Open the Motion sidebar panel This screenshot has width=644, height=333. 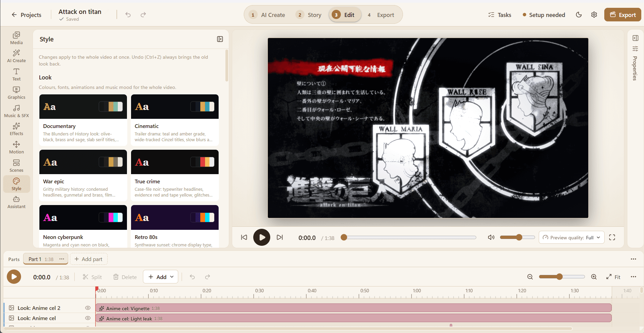pos(16,148)
